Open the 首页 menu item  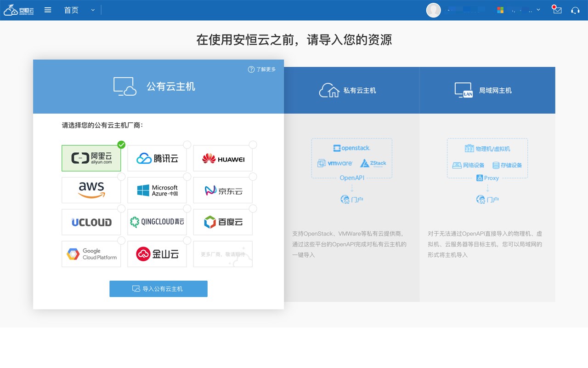click(71, 10)
